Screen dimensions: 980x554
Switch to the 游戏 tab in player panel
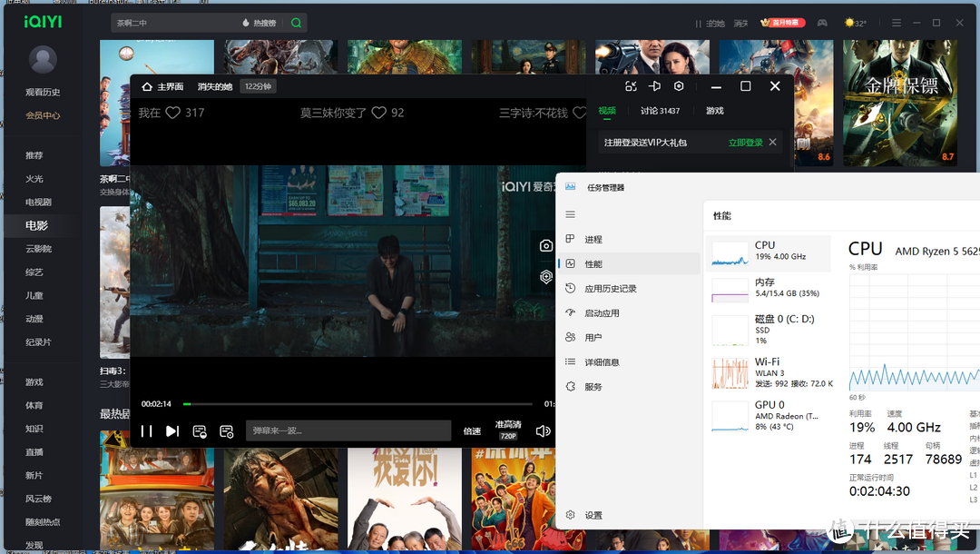[714, 111]
